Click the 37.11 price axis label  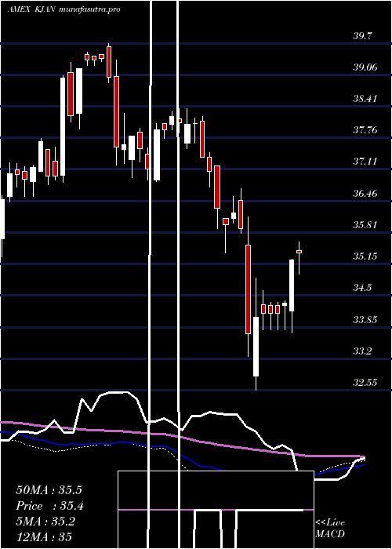point(365,162)
